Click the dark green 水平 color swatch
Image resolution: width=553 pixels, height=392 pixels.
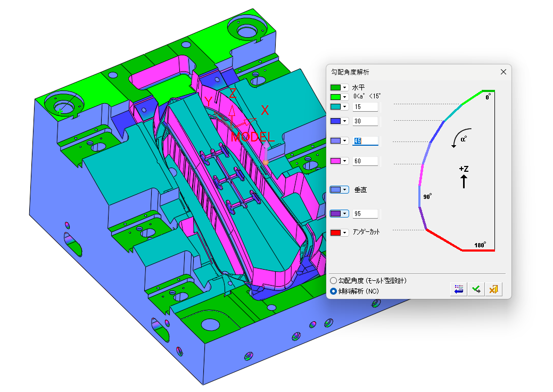335,87
